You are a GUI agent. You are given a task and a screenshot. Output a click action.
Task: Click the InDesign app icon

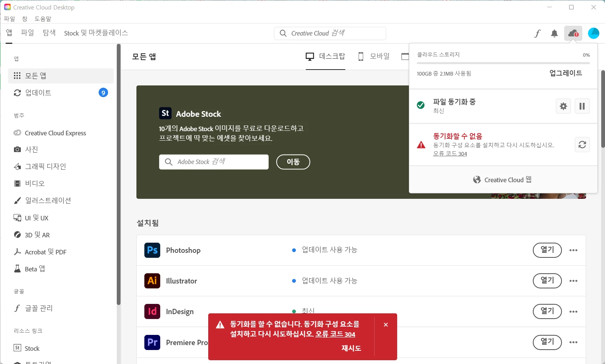[x=152, y=311]
